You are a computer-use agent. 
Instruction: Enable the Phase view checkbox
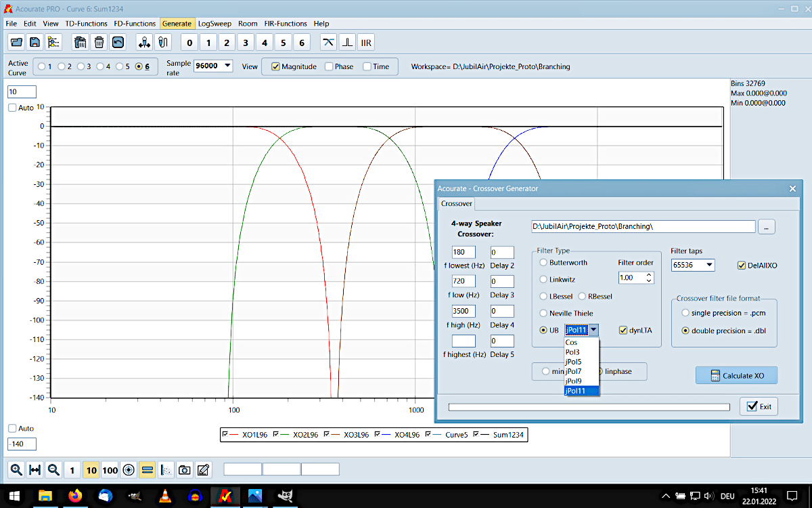pos(329,66)
